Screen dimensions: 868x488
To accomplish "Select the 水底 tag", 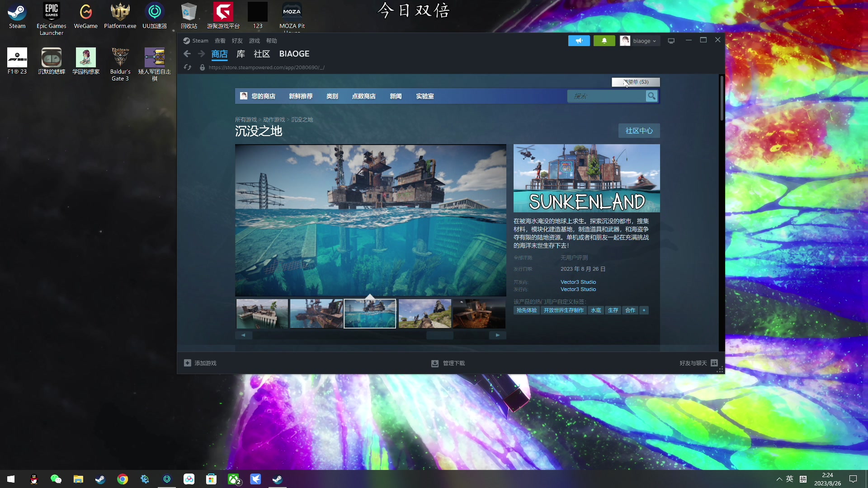I will [x=596, y=310].
